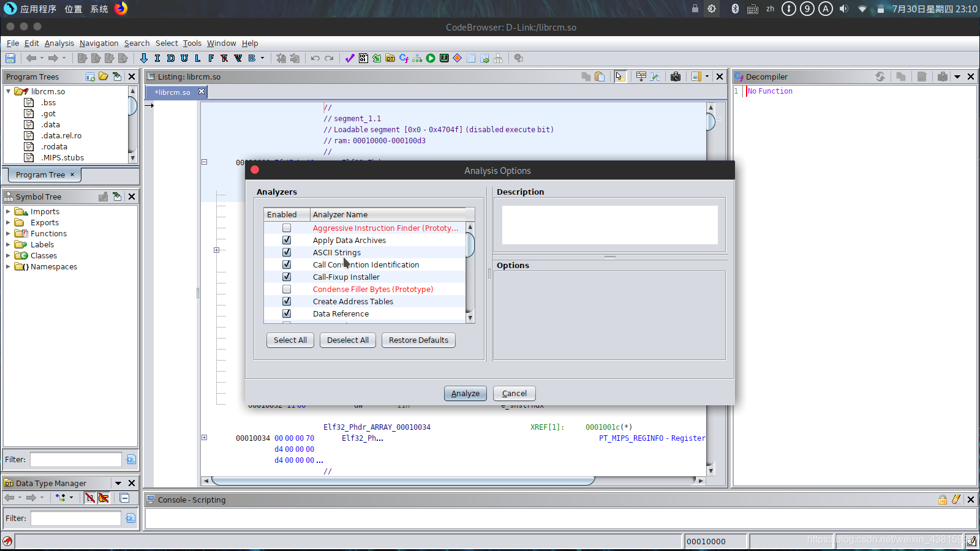Enable the Aggressive Instruction Finder analyzer checkbox
The height and width of the screenshot is (551, 980).
pos(287,228)
